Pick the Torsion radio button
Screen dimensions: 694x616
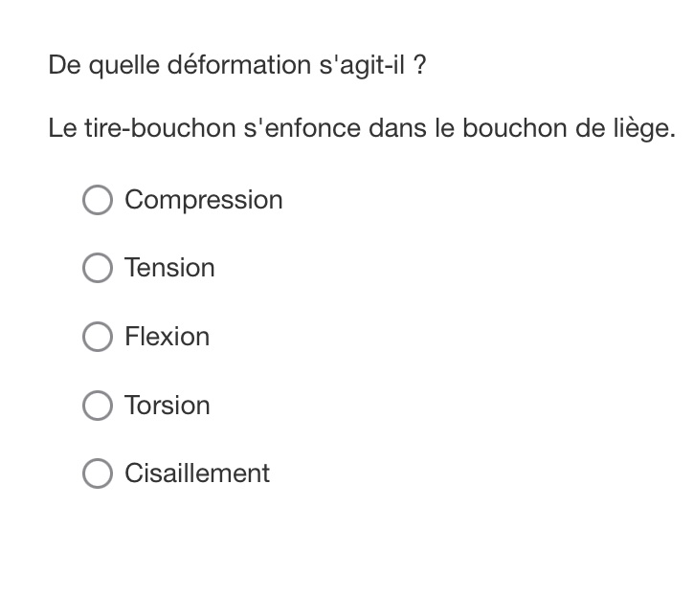[x=98, y=406]
